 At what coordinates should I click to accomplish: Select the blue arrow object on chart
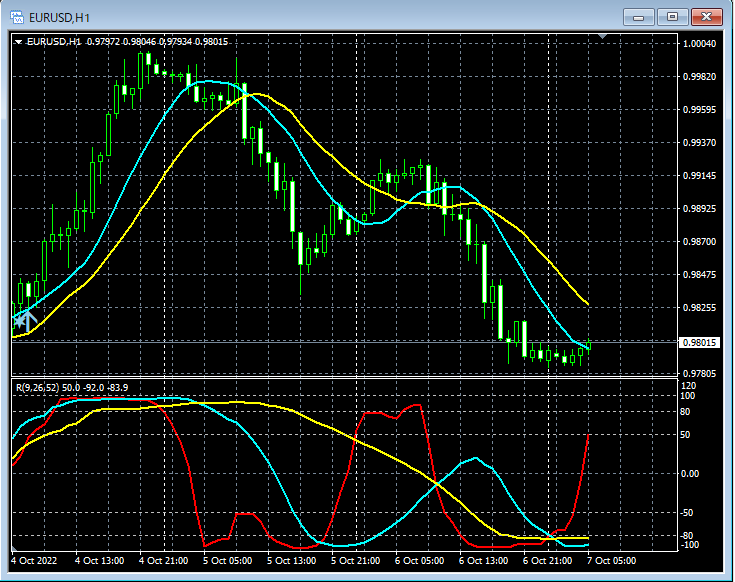(28, 321)
